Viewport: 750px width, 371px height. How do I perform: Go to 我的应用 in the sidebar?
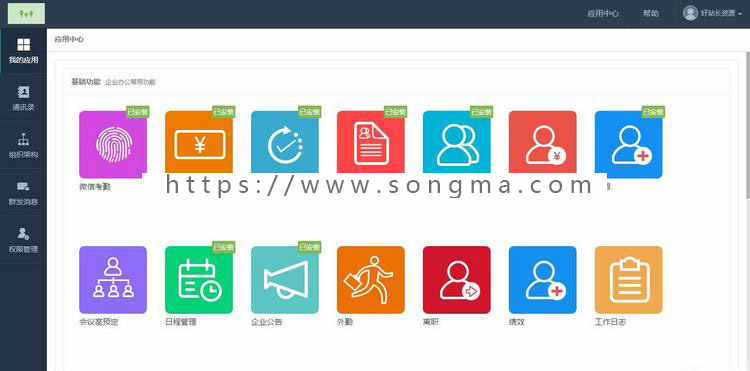click(23, 51)
